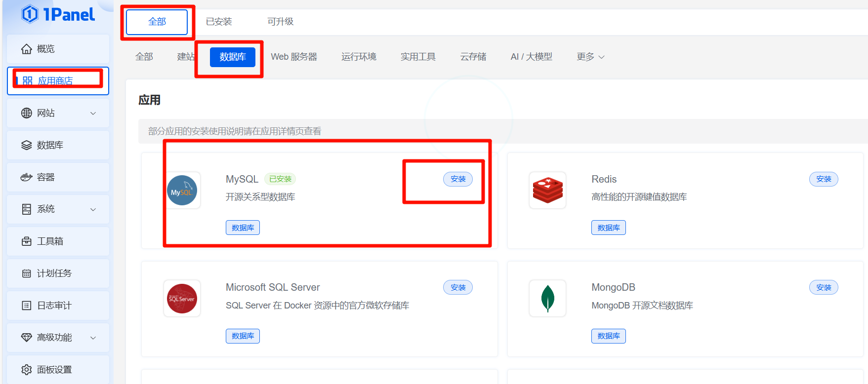Image resolution: width=868 pixels, height=384 pixels.
Task: Click the 数据库 tag under Microsoft SQL Server
Action: point(243,336)
